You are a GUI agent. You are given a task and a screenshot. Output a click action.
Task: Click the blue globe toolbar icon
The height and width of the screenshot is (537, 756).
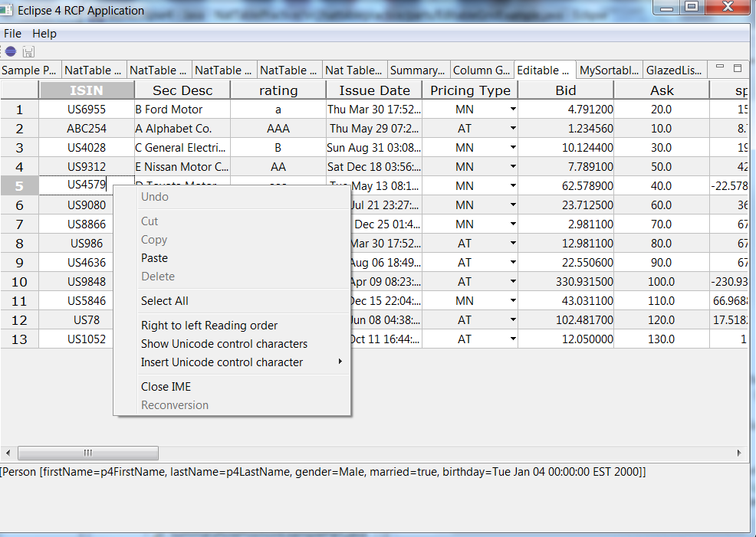tap(11, 51)
